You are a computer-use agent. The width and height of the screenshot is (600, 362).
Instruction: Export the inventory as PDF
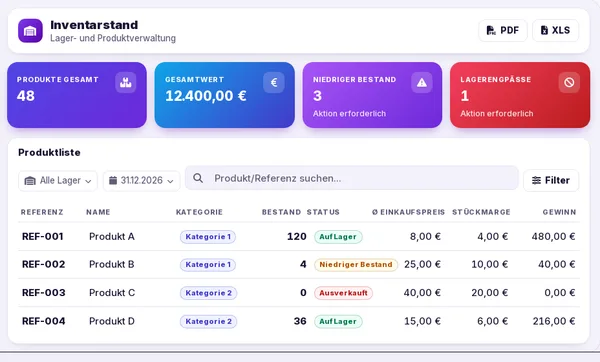[503, 30]
